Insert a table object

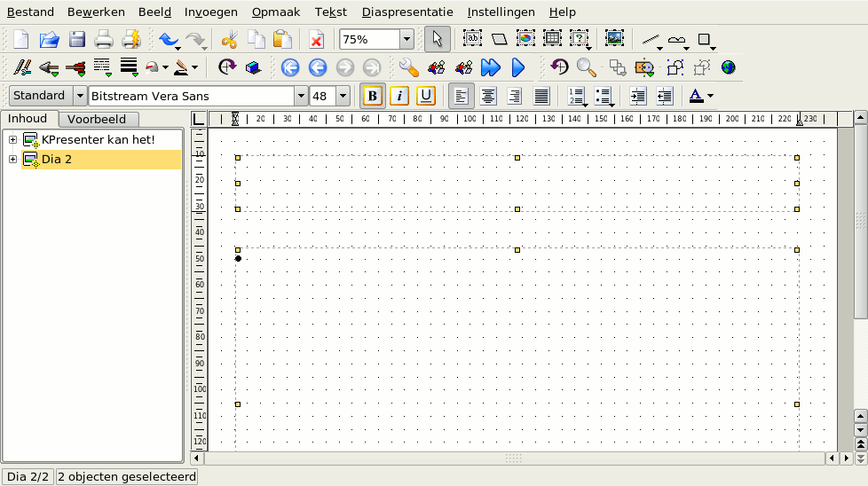(553, 39)
